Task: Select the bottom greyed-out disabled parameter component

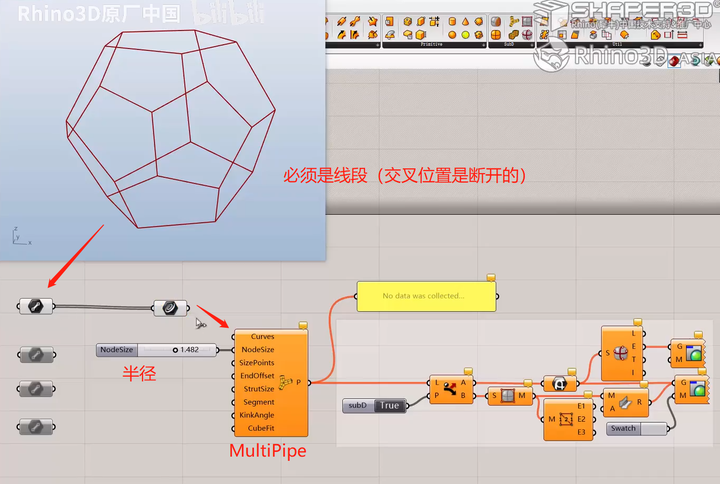Action: coord(36,427)
